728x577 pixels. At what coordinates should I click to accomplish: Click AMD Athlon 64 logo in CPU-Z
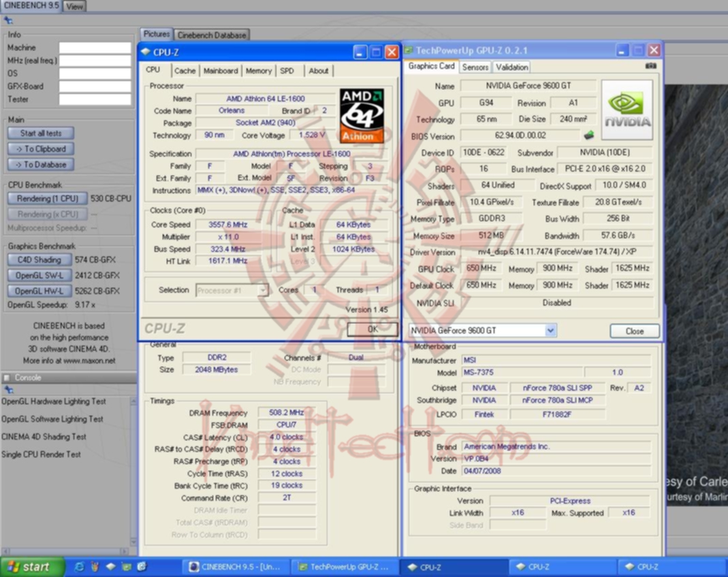[x=362, y=116]
